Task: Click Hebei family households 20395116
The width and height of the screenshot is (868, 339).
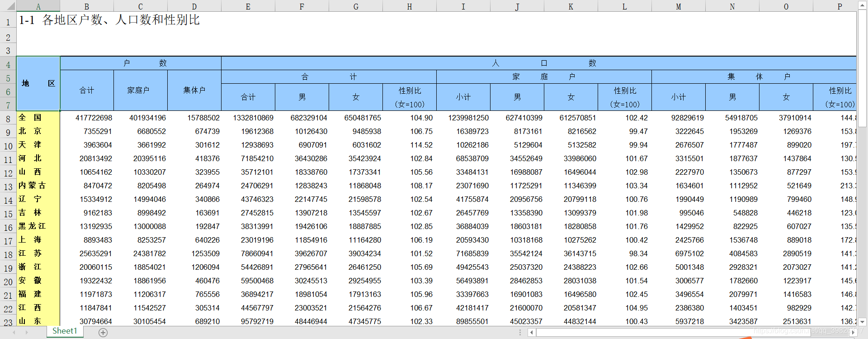Action: coord(141,158)
